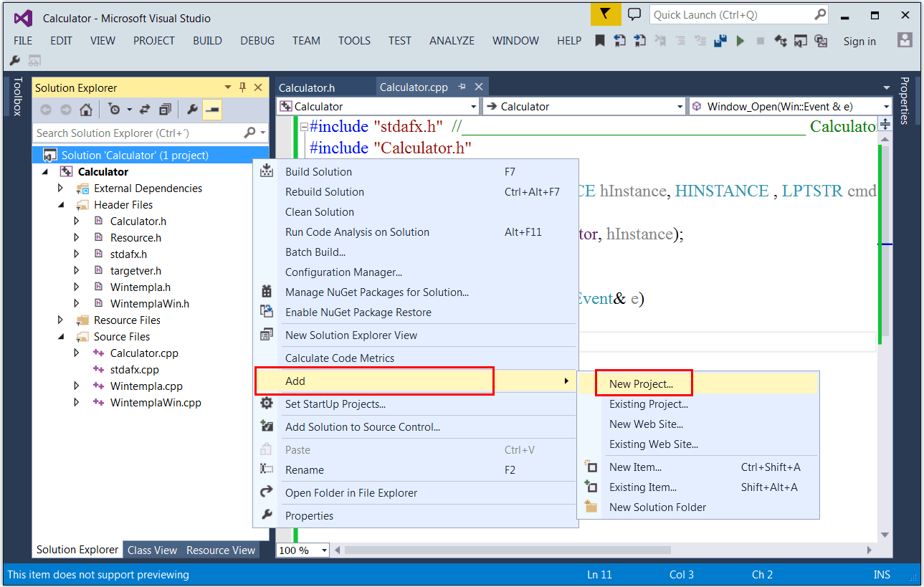924x587 pixels.
Task: Go to next bookmark icon
Action: [640, 41]
